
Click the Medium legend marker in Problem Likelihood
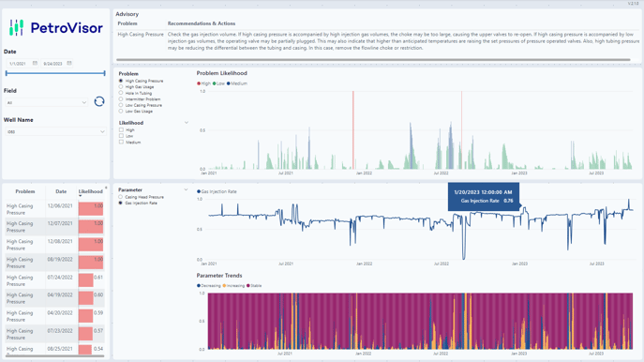pyautogui.click(x=229, y=83)
